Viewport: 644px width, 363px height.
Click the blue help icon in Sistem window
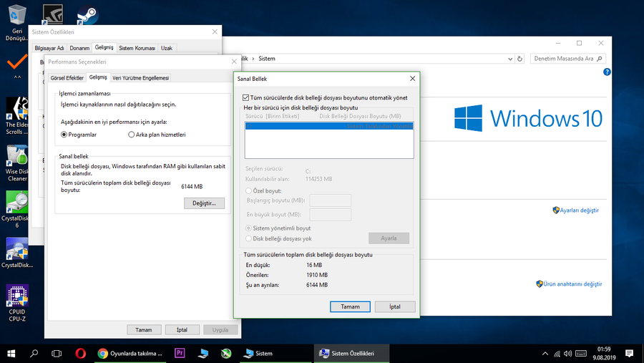click(x=607, y=72)
